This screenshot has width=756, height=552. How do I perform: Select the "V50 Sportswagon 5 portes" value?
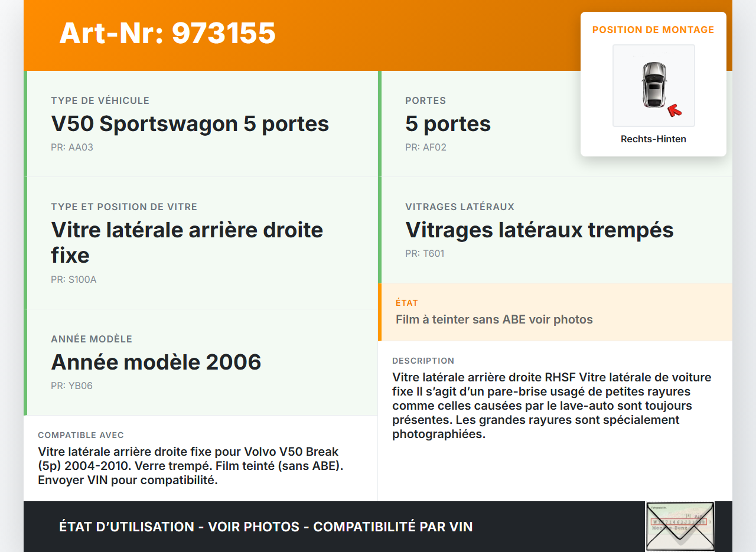pos(190,124)
